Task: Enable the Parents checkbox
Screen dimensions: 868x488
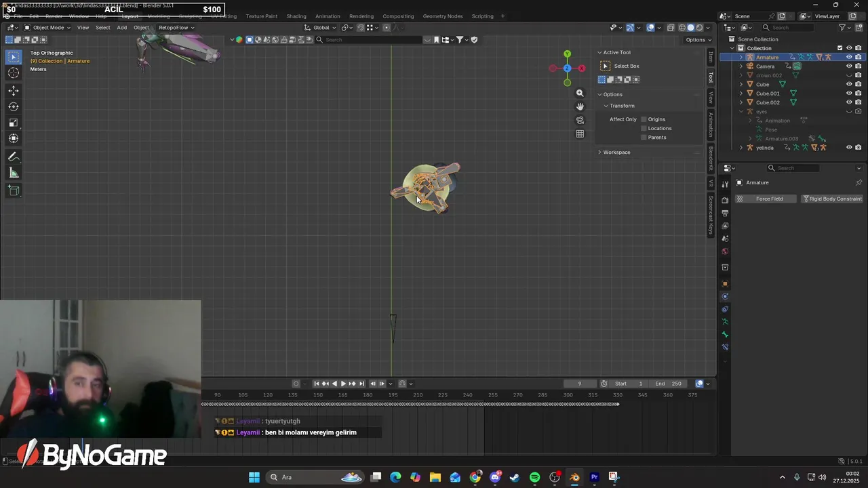Action: [x=644, y=138]
